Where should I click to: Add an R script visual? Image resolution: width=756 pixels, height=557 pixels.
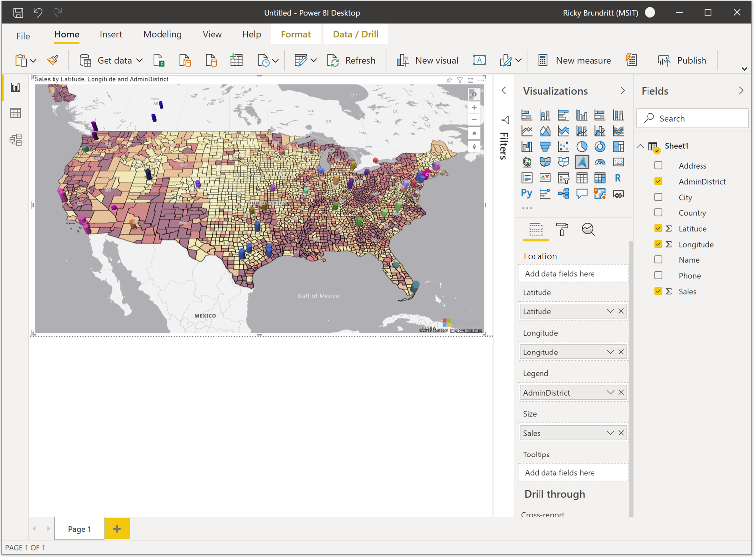618,177
